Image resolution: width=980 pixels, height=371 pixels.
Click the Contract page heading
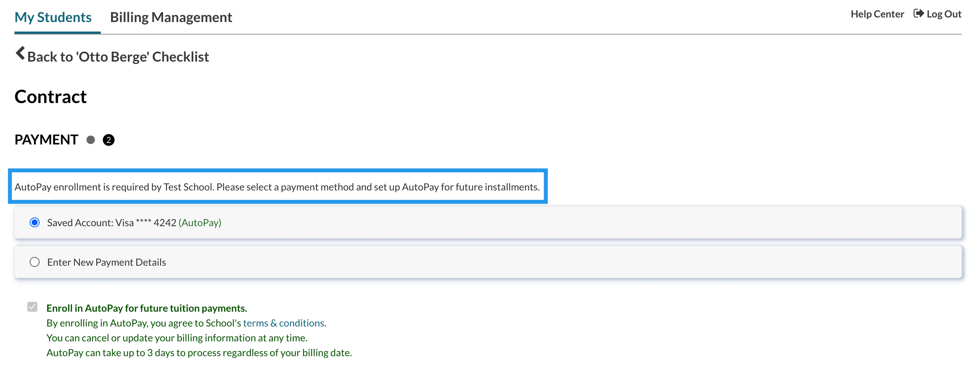tap(51, 97)
